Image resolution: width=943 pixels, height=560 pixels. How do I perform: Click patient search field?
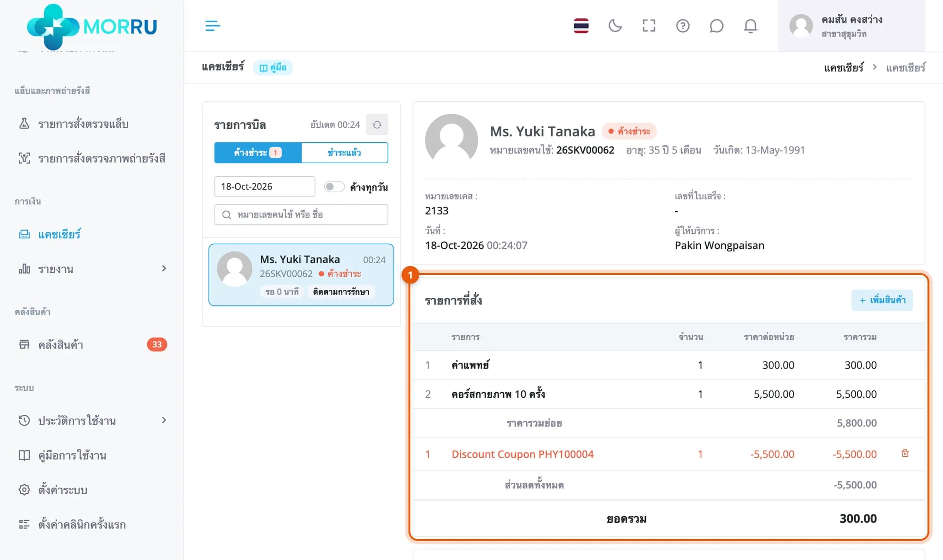[x=301, y=214]
